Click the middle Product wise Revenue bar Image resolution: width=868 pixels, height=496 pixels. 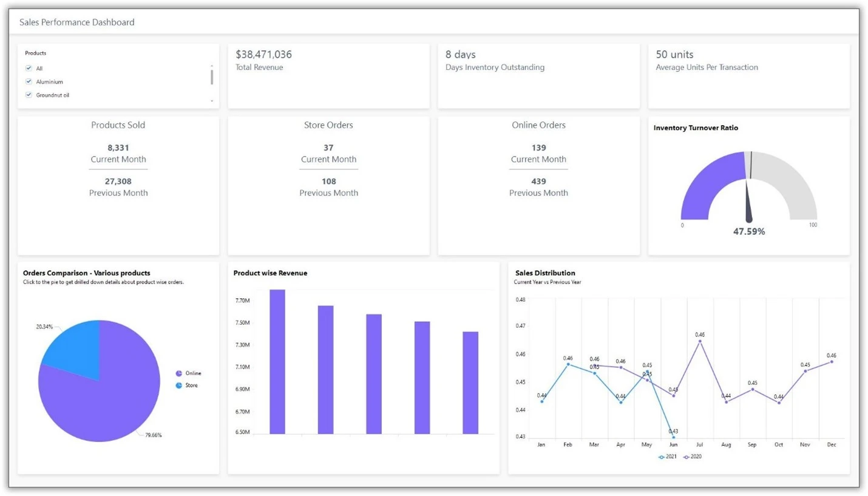(374, 374)
